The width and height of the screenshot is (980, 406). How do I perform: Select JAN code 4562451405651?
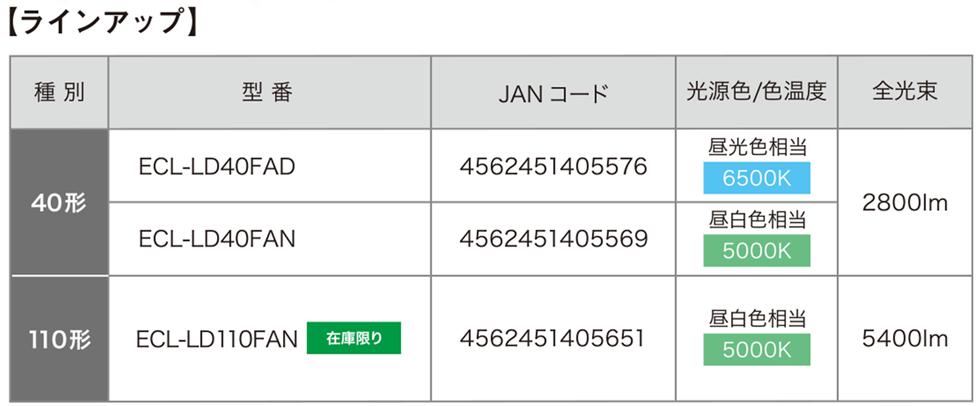(x=552, y=338)
